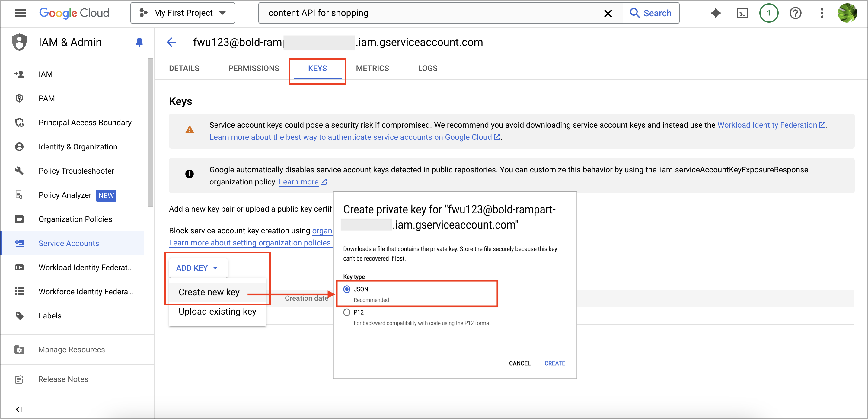Click the Manage Resources folder-gear icon
Image resolution: width=868 pixels, height=419 pixels.
19,350
